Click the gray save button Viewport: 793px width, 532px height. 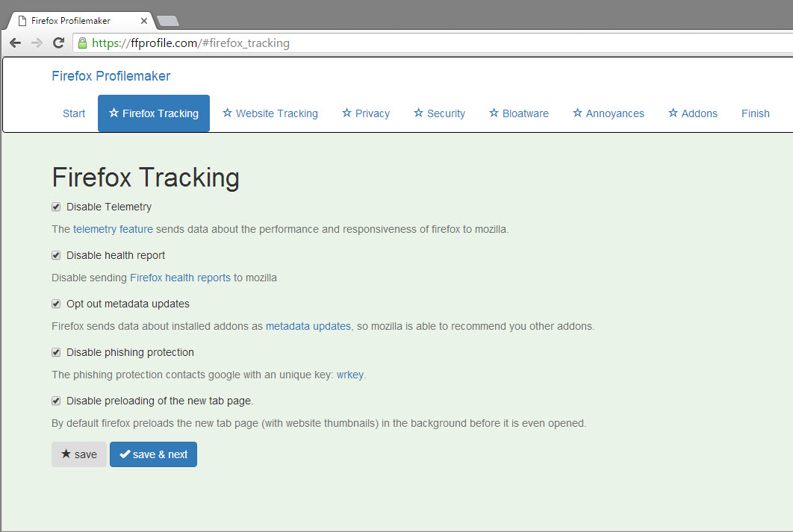pos(79,454)
